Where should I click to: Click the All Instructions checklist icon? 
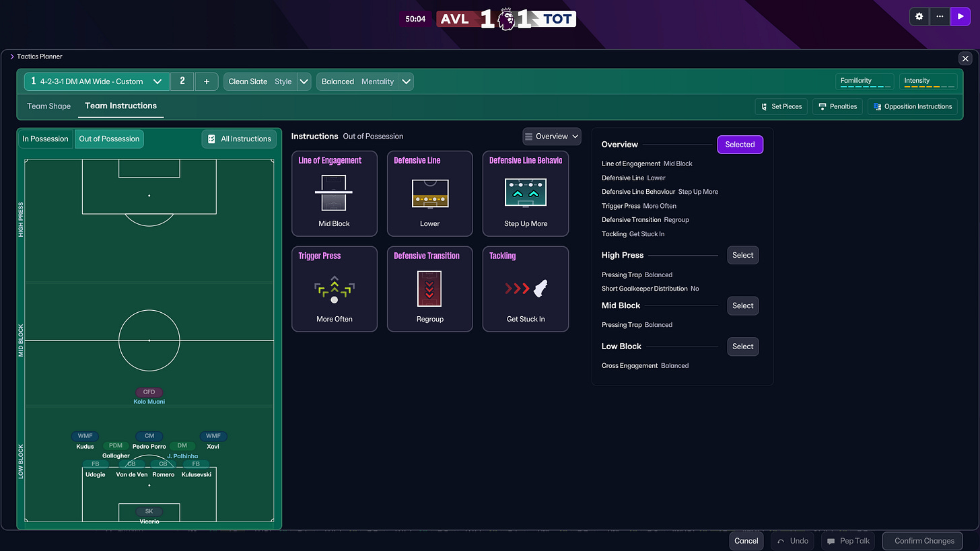(212, 139)
